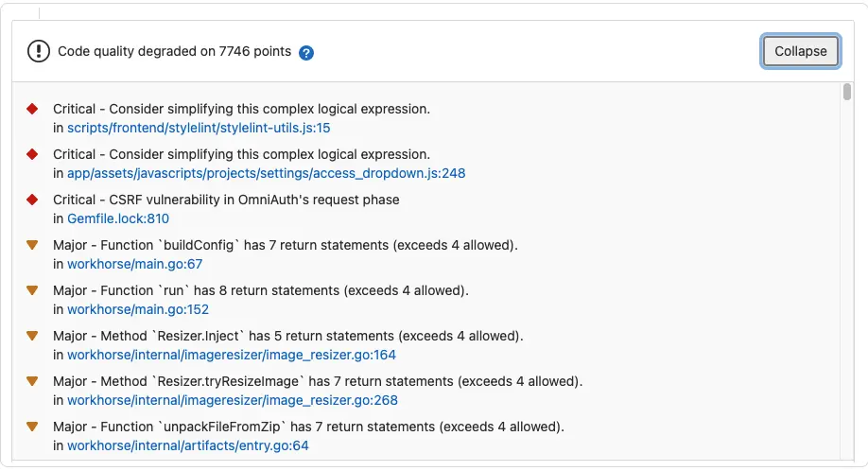Click the critical diamond icon for CSRF vulnerability
The width and height of the screenshot is (868, 471).
[x=32, y=200]
